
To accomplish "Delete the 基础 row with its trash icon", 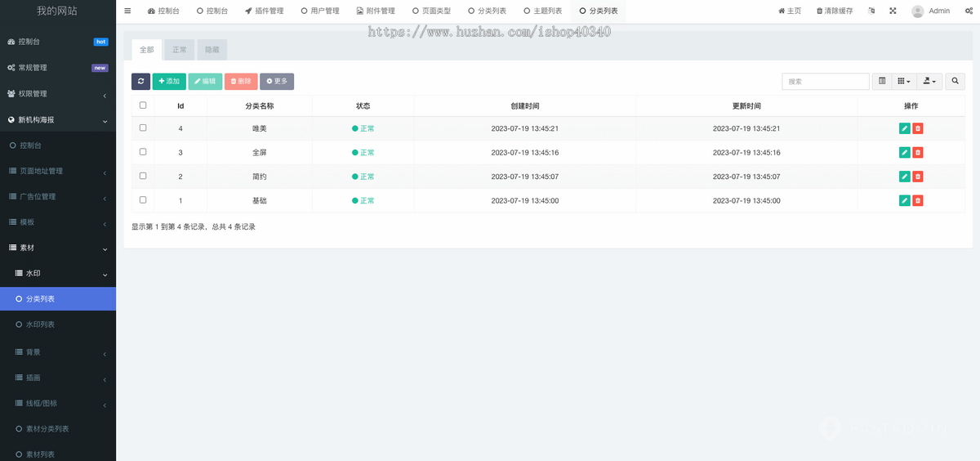I will point(918,200).
